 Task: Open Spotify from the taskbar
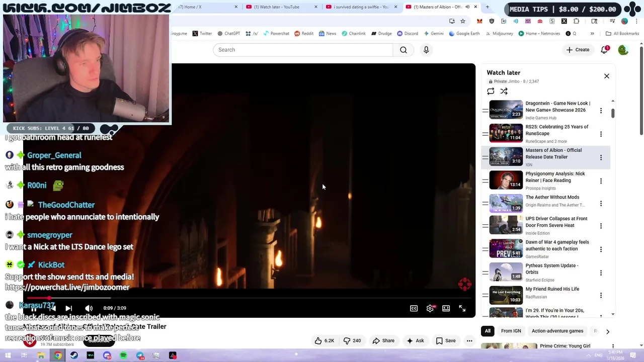pyautogui.click(x=123, y=356)
